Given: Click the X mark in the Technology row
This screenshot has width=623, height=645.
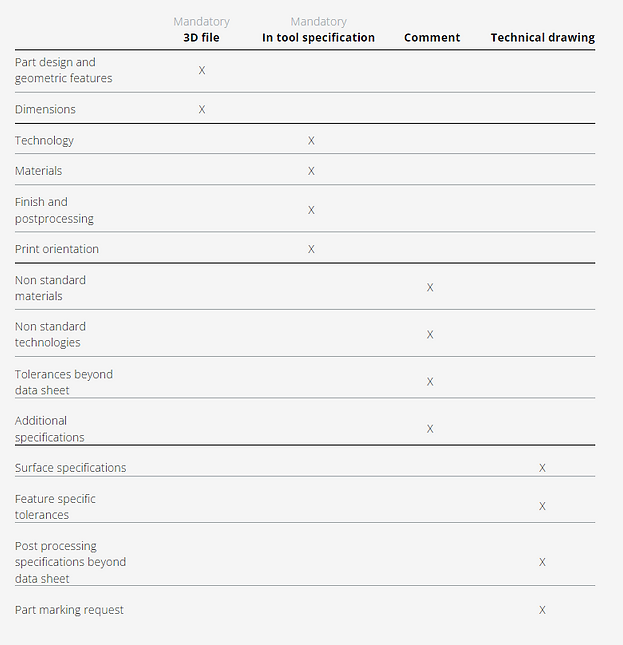Looking at the screenshot, I should point(311,141).
